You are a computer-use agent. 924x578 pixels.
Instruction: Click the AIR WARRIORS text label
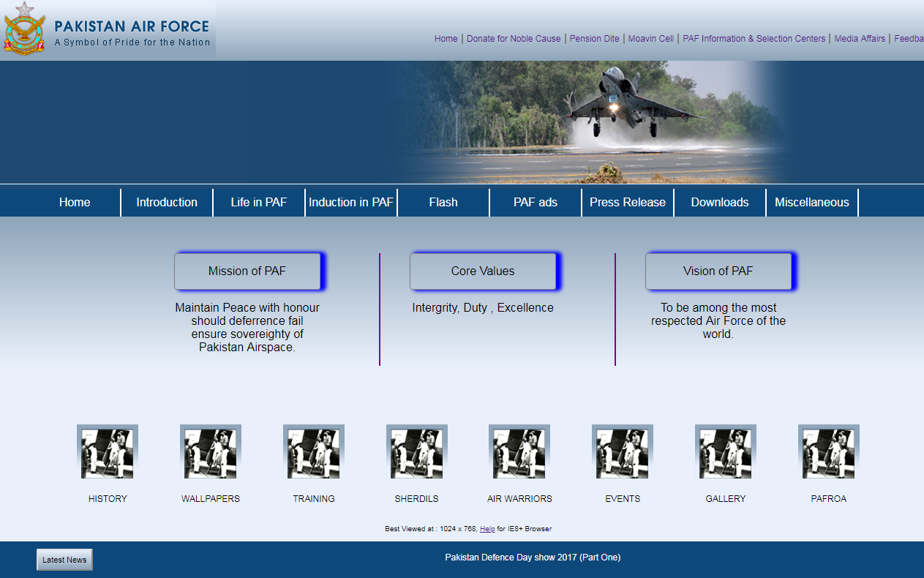[519, 499]
